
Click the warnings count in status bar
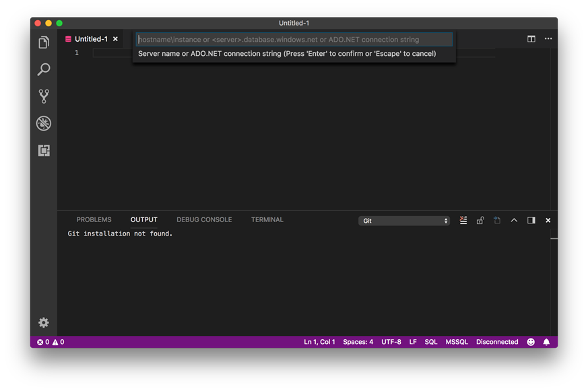click(x=58, y=342)
